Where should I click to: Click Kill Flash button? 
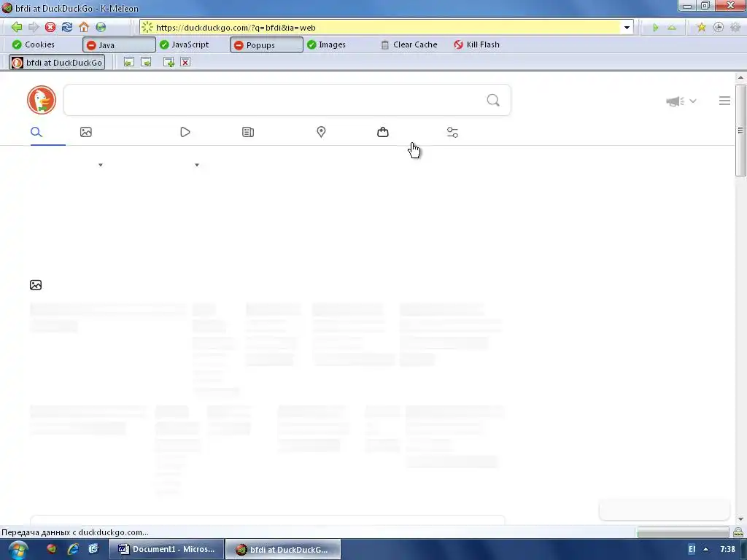coord(476,44)
